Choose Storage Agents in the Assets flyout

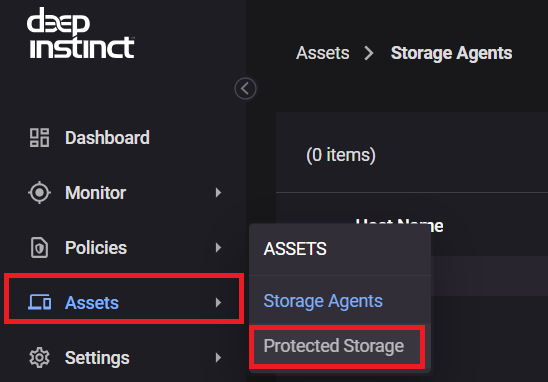click(x=323, y=301)
